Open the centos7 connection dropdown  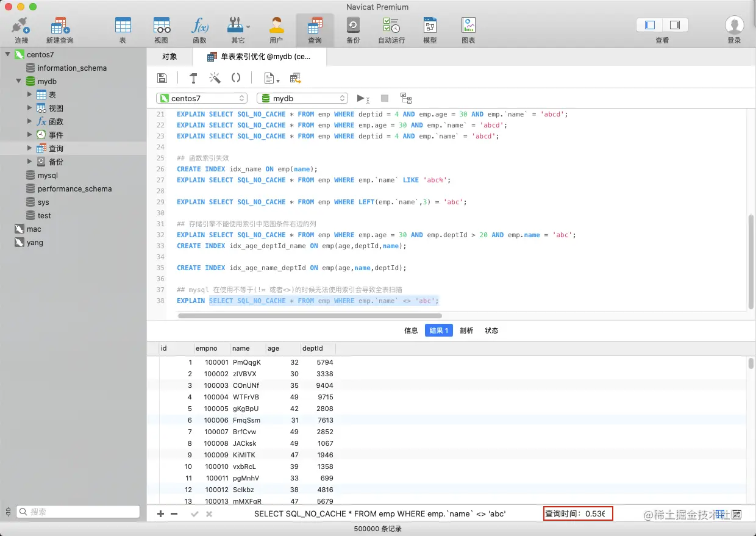202,98
